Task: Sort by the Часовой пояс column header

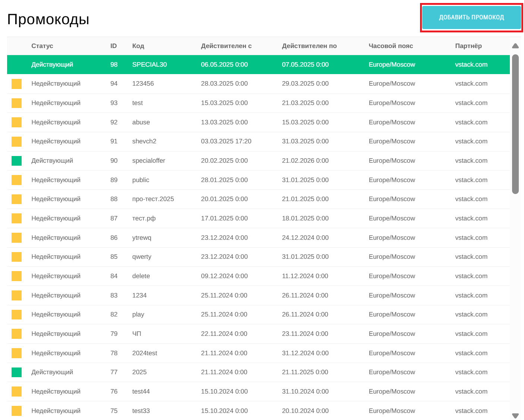Action: (391, 46)
